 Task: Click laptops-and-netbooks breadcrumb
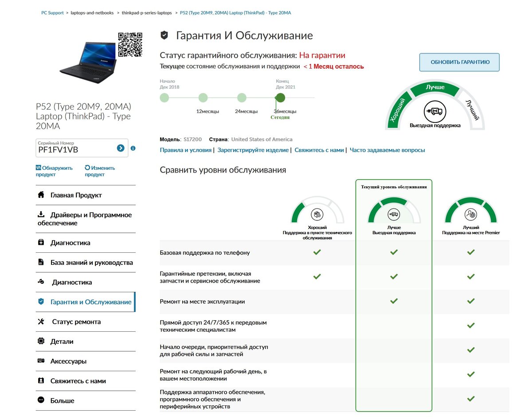[x=93, y=13]
